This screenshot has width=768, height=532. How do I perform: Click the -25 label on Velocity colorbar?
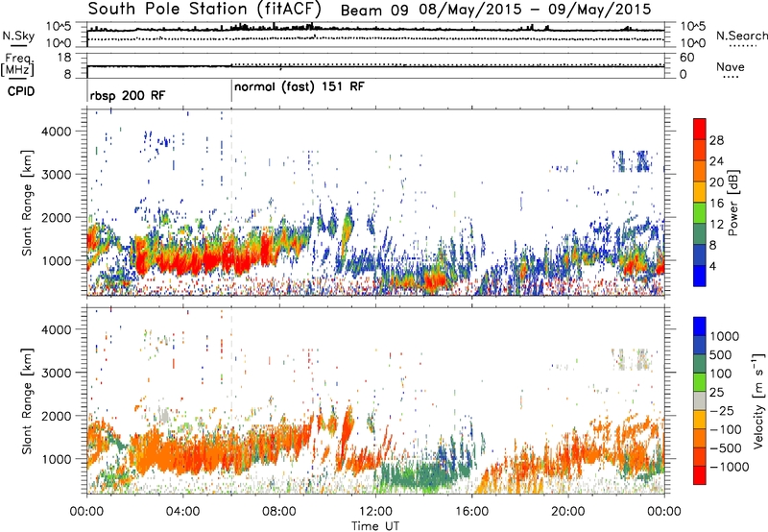coord(722,411)
